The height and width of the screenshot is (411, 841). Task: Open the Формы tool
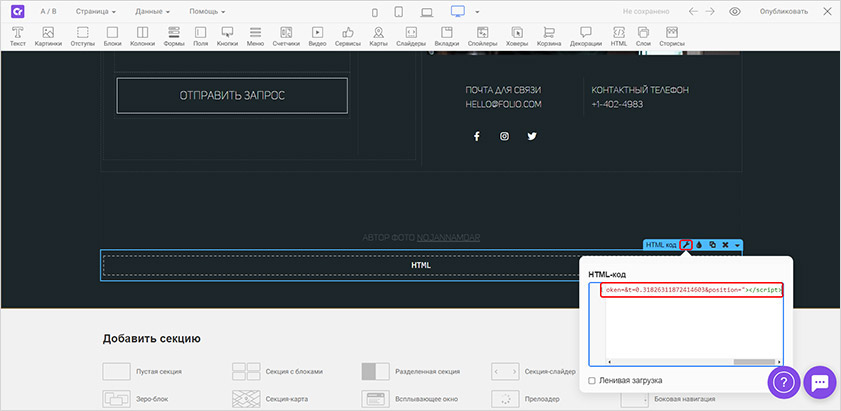174,36
